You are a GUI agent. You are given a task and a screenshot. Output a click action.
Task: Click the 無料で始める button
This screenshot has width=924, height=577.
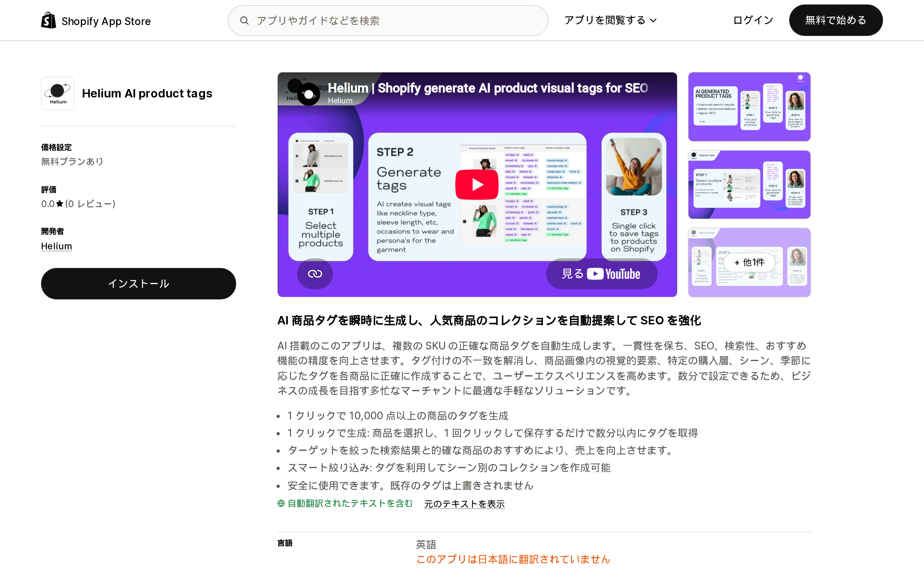(835, 20)
